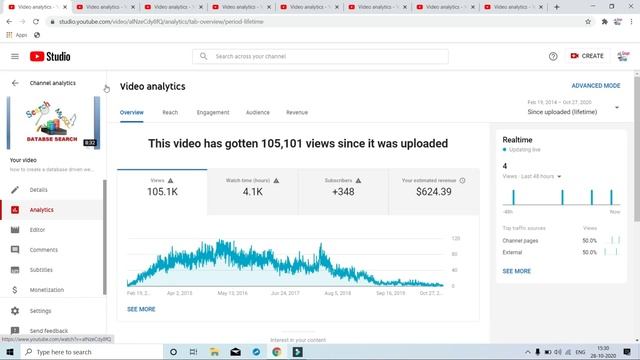Switch to the Overview tab

click(x=131, y=112)
